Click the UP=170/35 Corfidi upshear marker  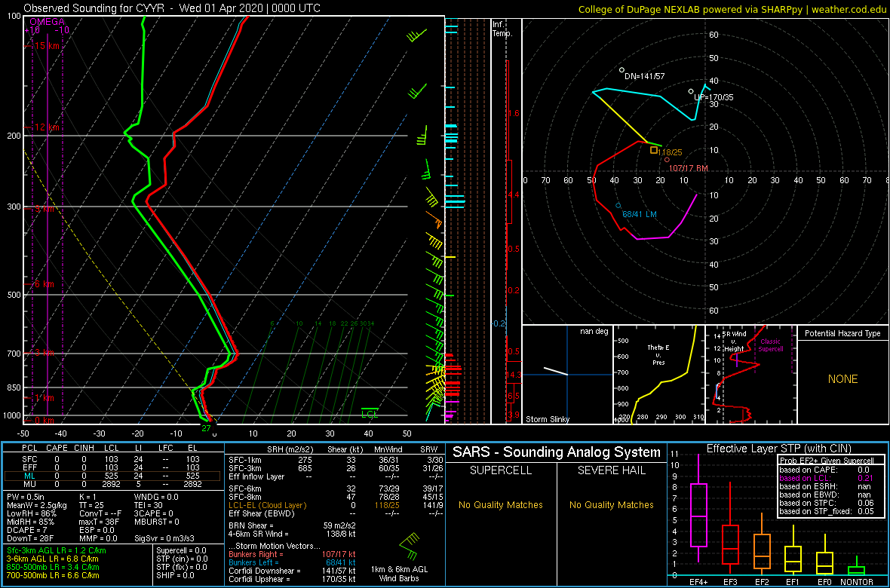(691, 91)
